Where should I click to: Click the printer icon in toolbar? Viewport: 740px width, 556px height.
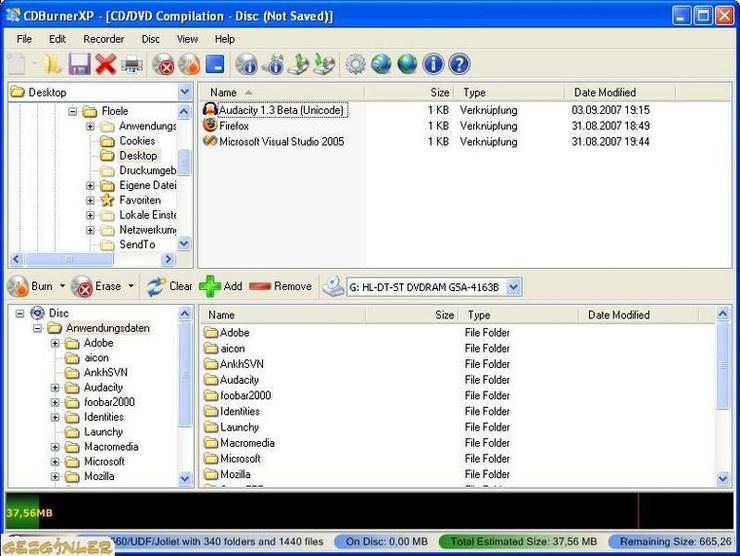[132, 64]
